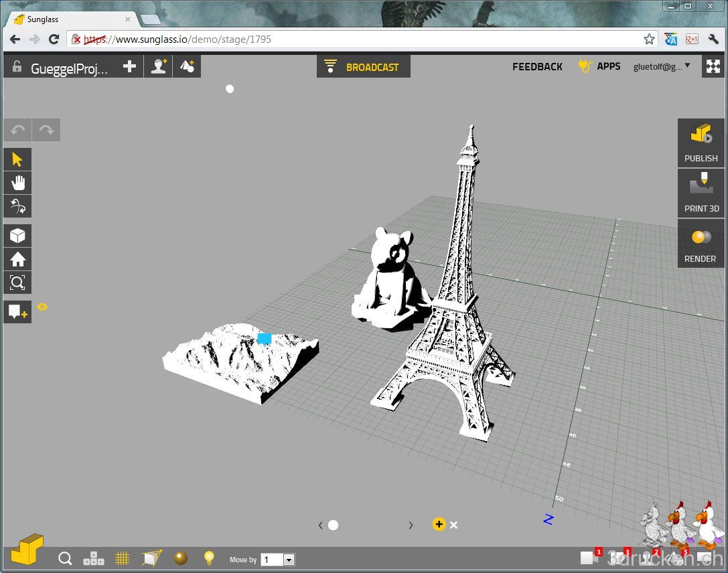Screen dimensions: 728x573
Task: Click the sunglass.io address bar
Action: click(x=362, y=39)
